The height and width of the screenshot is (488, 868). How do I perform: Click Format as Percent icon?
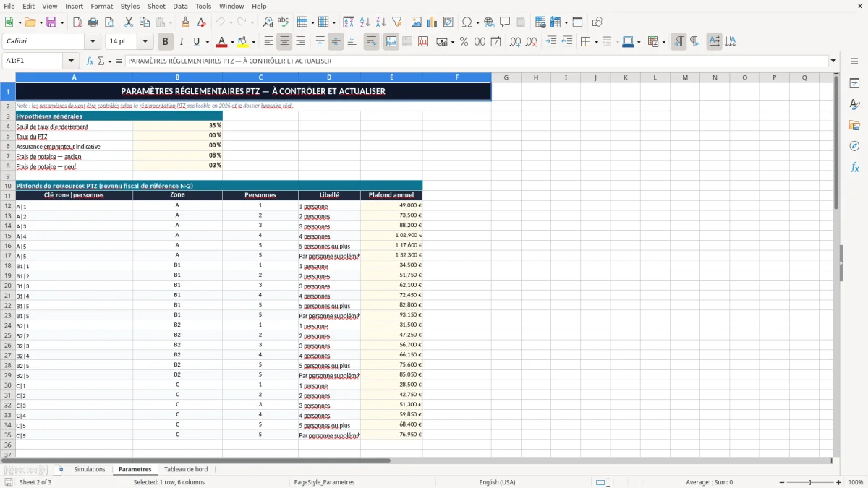[464, 42]
